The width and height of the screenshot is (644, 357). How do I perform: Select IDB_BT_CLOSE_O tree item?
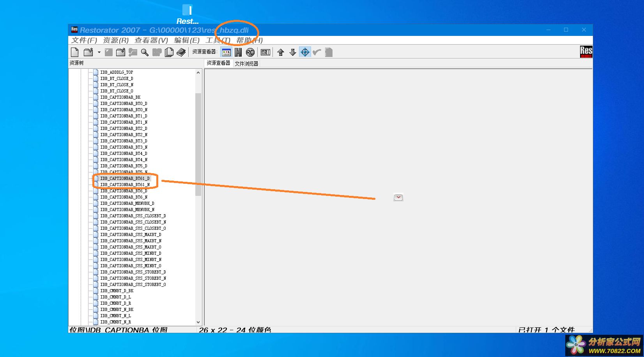click(117, 91)
